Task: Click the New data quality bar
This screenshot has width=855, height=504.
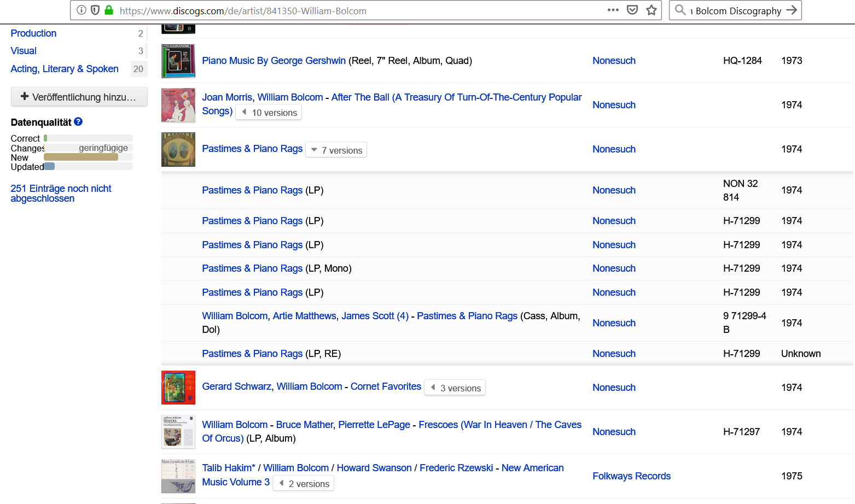Action: [x=88, y=157]
